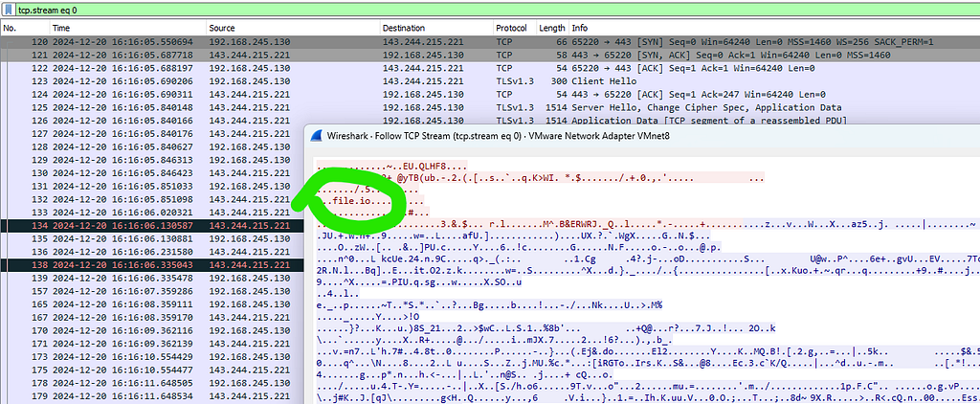Select packet 127 in the list
980x404 pixels.
[x=150, y=134]
